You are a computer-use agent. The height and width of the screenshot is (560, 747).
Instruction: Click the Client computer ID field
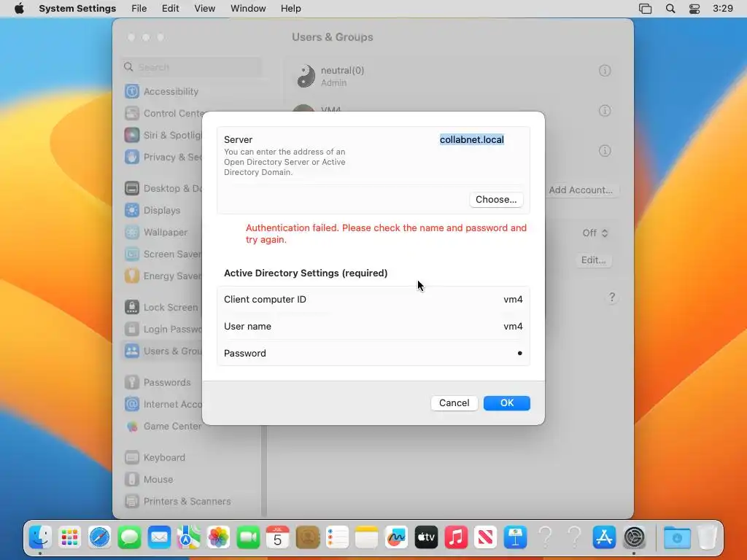click(x=373, y=300)
